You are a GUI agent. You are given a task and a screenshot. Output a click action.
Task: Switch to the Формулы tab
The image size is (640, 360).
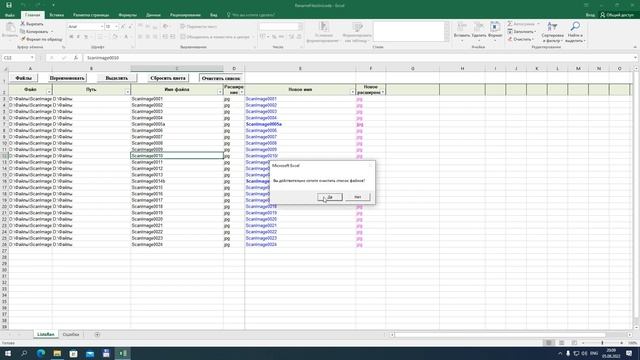127,15
